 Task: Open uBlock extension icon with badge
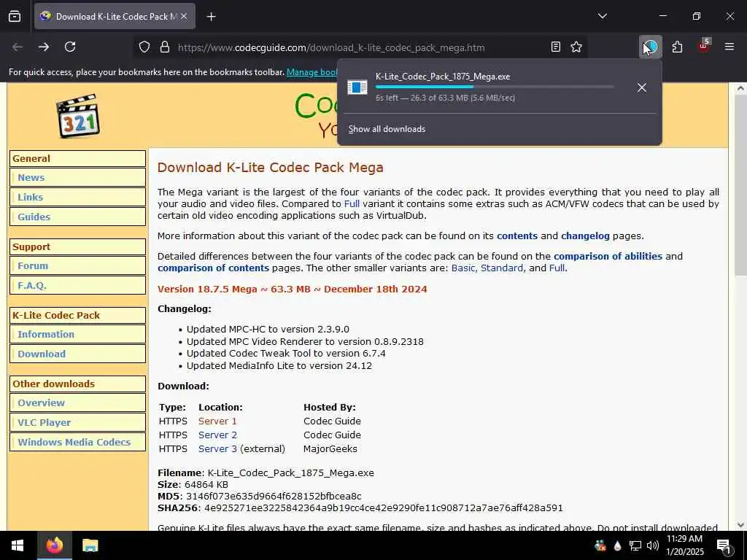[x=704, y=46]
